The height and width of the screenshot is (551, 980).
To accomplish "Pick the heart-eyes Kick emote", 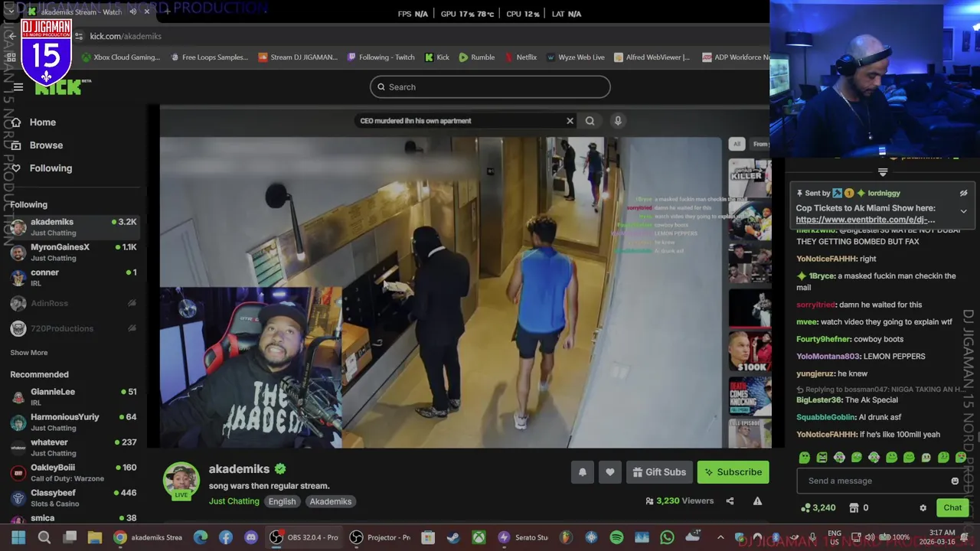I will point(961,458).
